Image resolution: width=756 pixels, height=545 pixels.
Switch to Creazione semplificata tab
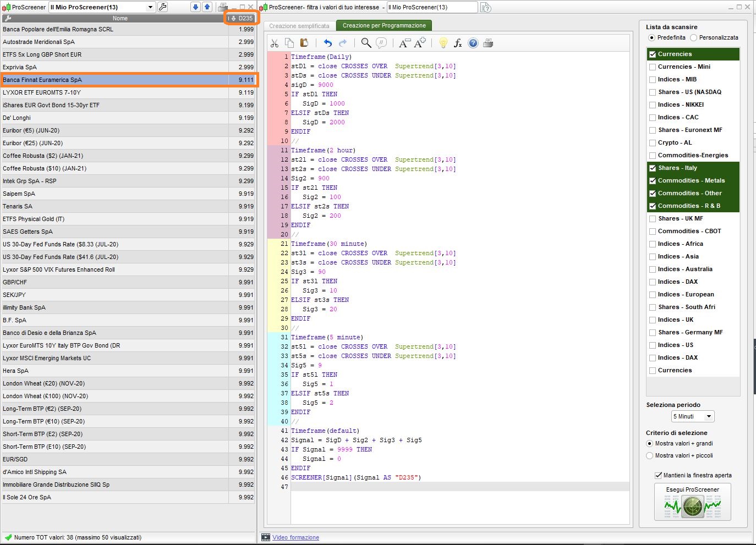(x=299, y=26)
